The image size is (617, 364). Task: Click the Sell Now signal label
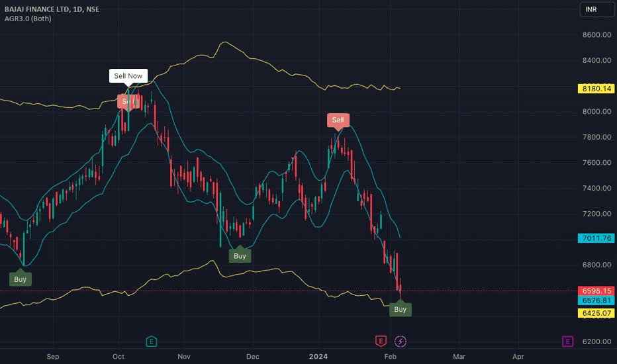pos(128,76)
